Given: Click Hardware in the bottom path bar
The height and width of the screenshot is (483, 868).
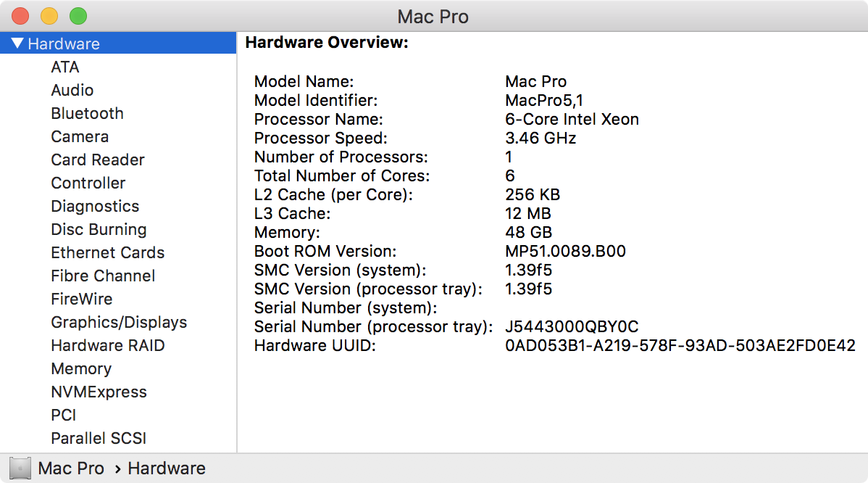Looking at the screenshot, I should (167, 468).
